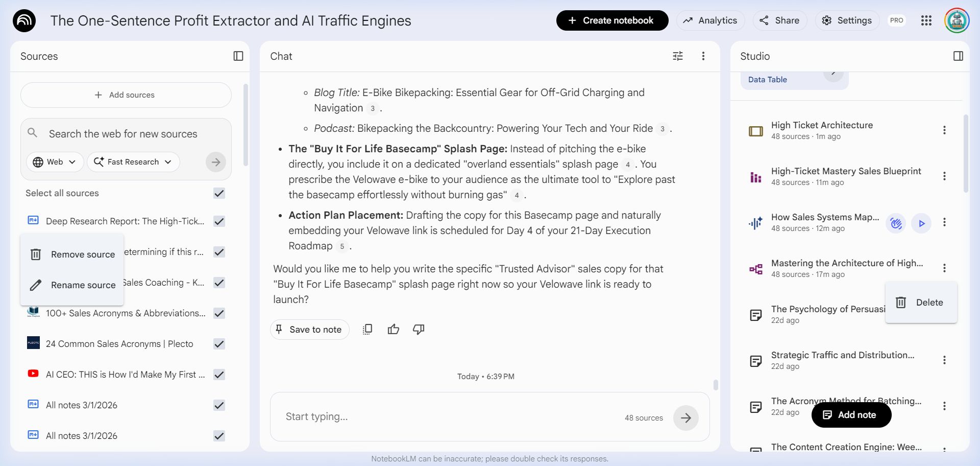Open the Web source type dropdown
Screen dimensions: 980x466
pos(55,162)
